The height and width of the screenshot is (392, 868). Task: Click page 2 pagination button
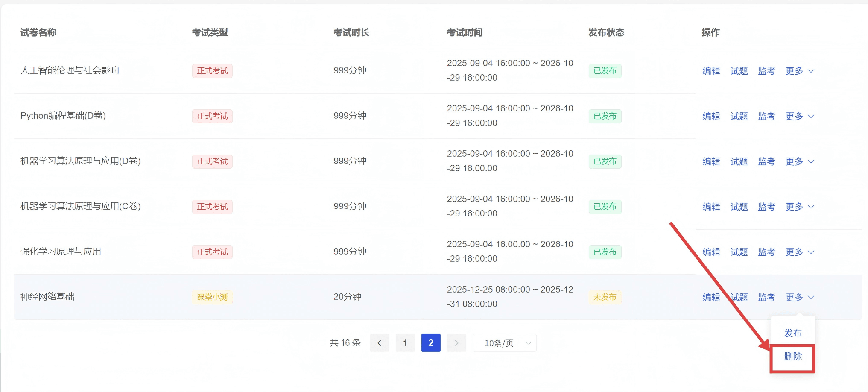pos(430,343)
